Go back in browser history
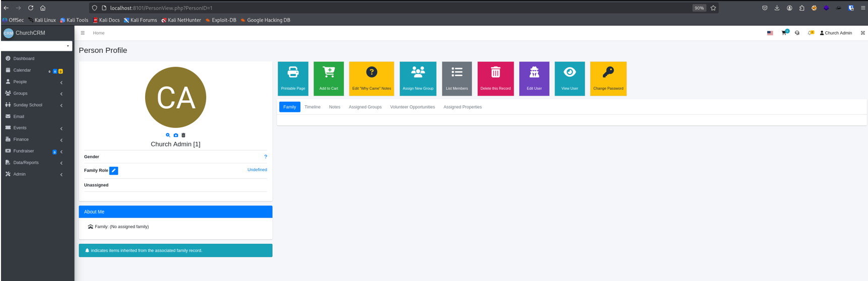The width and height of the screenshot is (868, 281). [6, 8]
